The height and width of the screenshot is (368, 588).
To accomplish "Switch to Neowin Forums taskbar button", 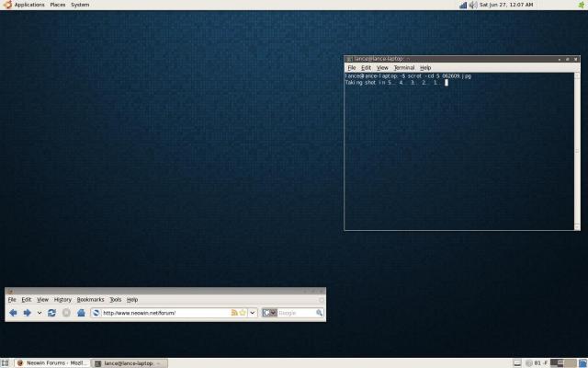I will click(x=51, y=363).
